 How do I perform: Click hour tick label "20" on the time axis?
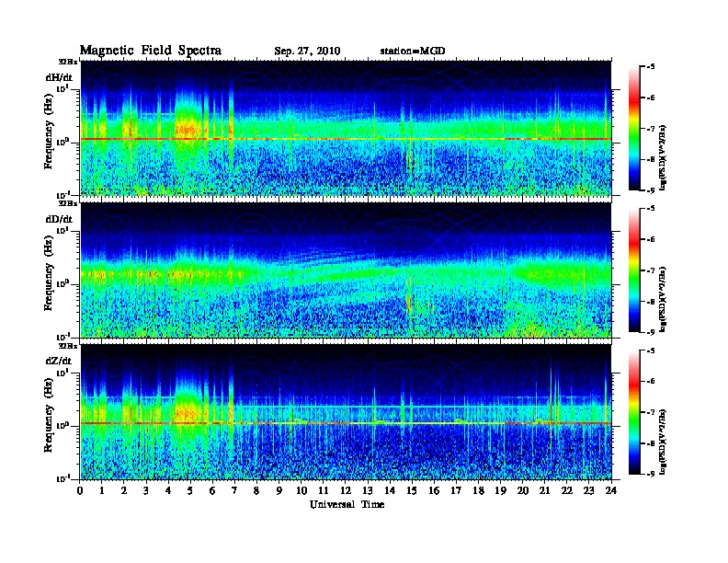(523, 491)
